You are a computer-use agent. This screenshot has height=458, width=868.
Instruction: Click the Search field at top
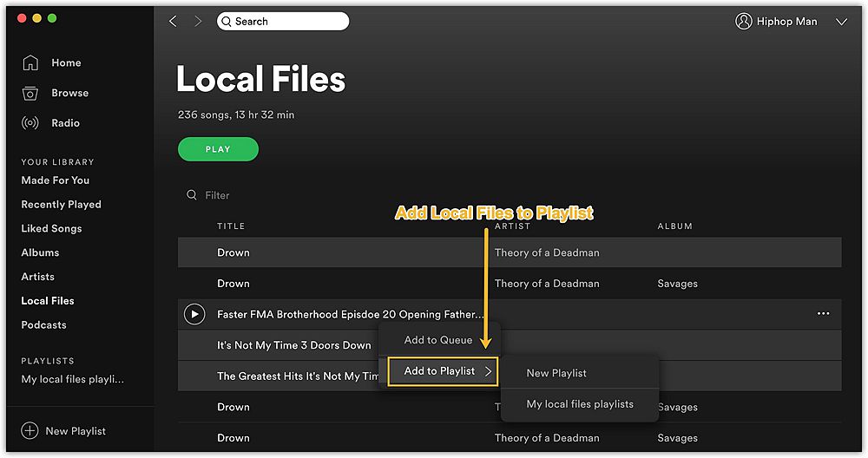[x=283, y=21]
